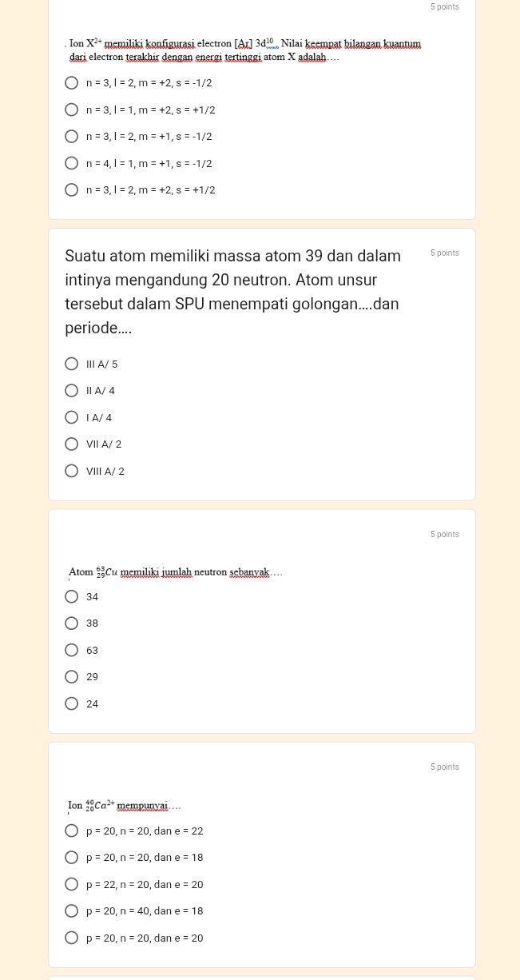Select option n = 4, l = 1, m = +1, s = -1/2
The image size is (520, 980).
(71, 163)
